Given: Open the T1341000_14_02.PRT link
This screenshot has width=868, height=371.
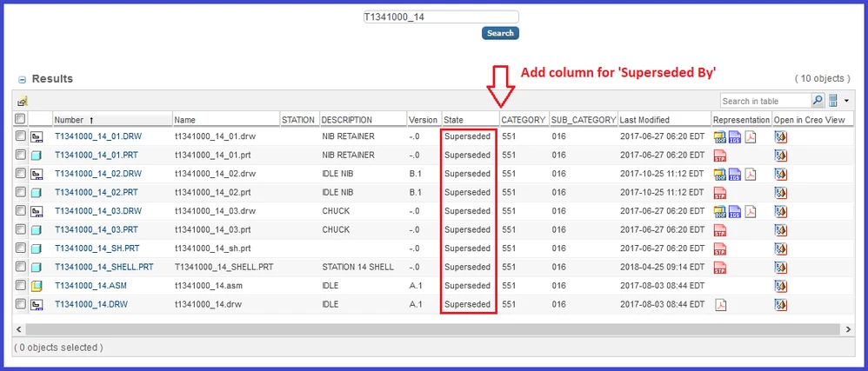Looking at the screenshot, I should pos(97,192).
